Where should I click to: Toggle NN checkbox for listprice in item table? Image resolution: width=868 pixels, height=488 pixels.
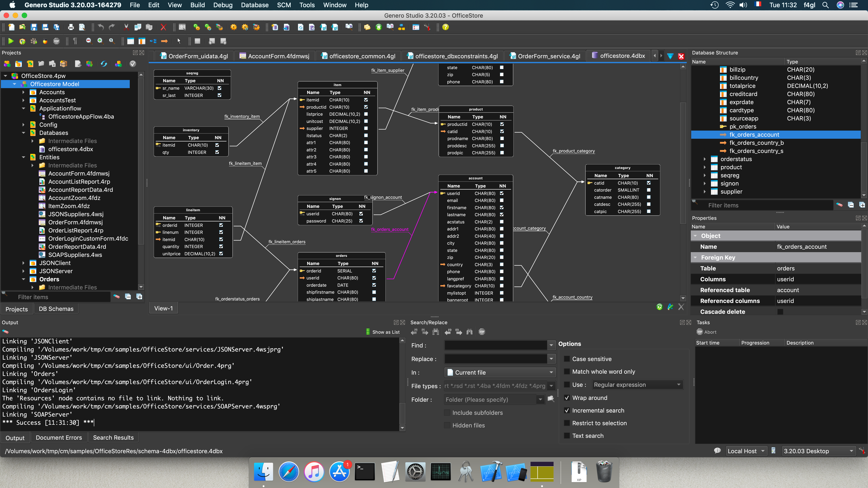[x=366, y=114]
